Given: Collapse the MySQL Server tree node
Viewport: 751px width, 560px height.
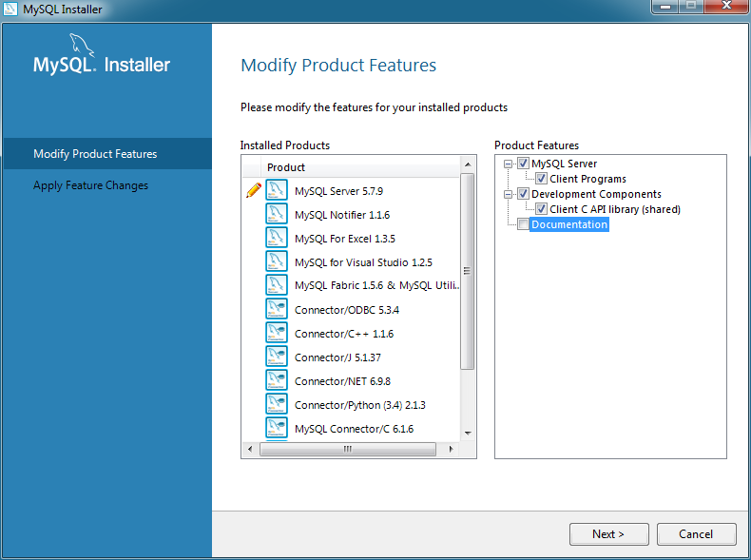Looking at the screenshot, I should [508, 164].
